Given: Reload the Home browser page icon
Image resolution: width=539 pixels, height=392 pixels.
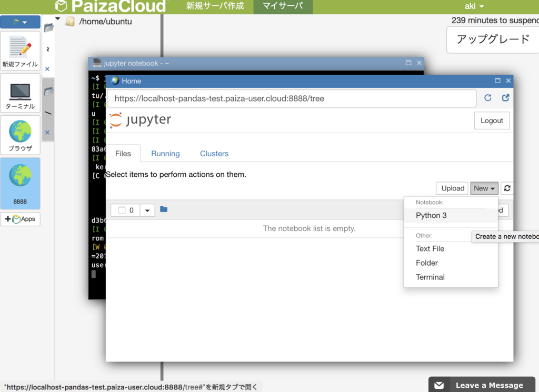Looking at the screenshot, I should point(487,98).
